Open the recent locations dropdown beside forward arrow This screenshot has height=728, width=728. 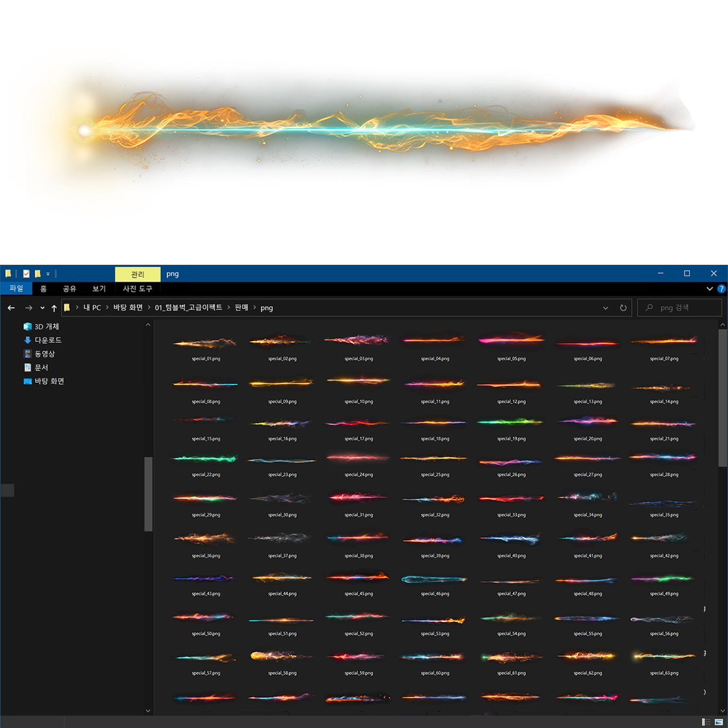point(42,308)
